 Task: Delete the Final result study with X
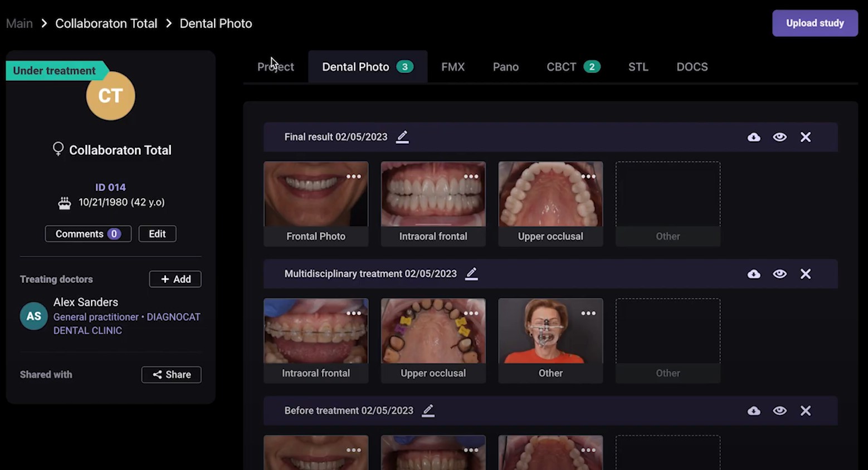pyautogui.click(x=806, y=137)
